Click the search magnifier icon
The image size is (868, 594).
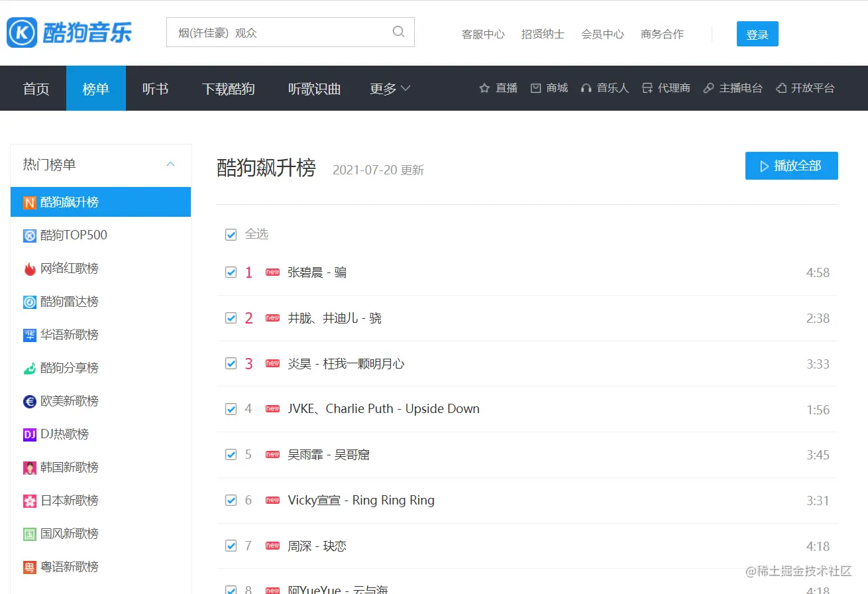coord(398,31)
